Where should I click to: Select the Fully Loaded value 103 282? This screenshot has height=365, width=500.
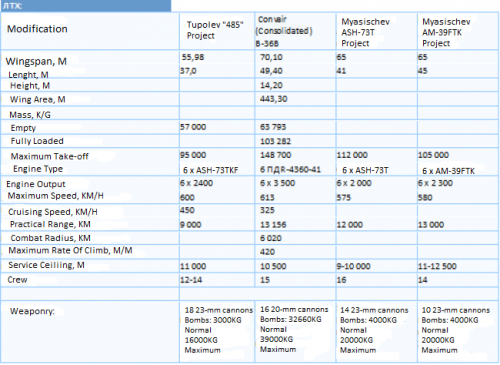coord(275,141)
